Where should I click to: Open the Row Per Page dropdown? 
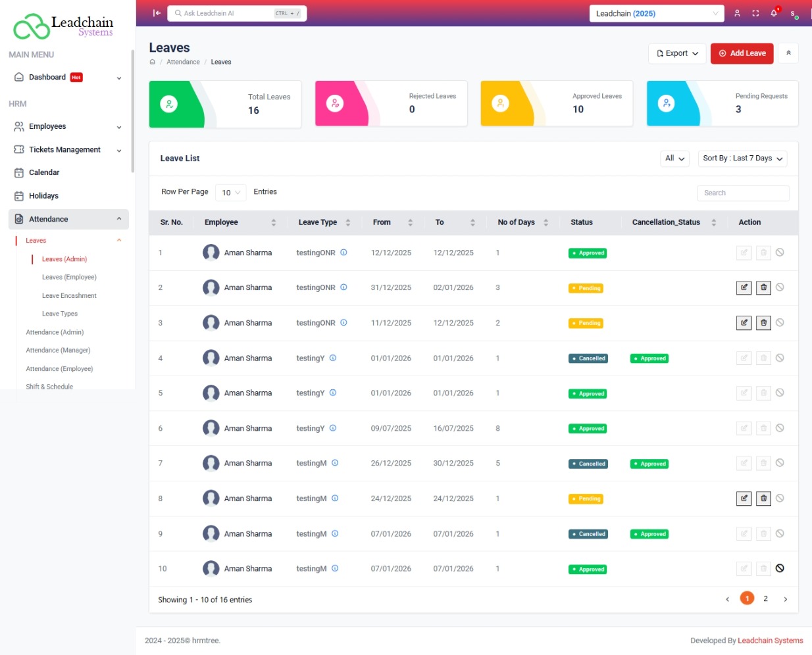[x=231, y=193]
